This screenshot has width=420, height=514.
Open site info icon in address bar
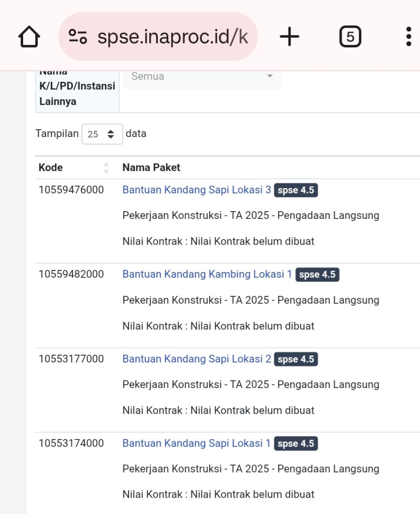(78, 37)
